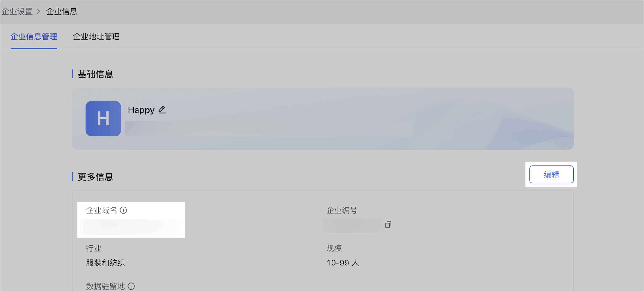Screen dimensions: 644x292
Task: Click the blurred description under Happy
Action: click(269, 129)
